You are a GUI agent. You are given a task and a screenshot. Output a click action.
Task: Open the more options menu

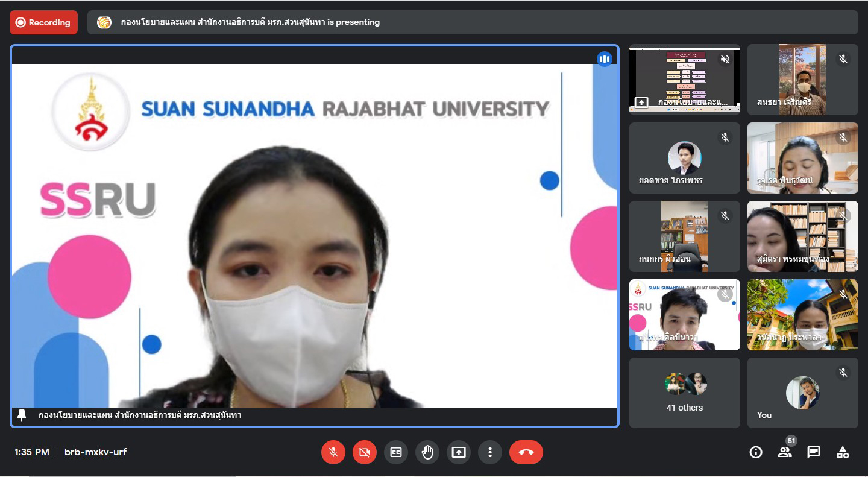(490, 452)
